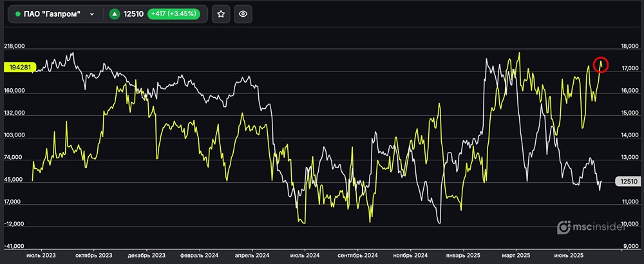This screenshot has height=264, width=644.
Task: Click the 11,000 right axis value
Action: point(630,202)
